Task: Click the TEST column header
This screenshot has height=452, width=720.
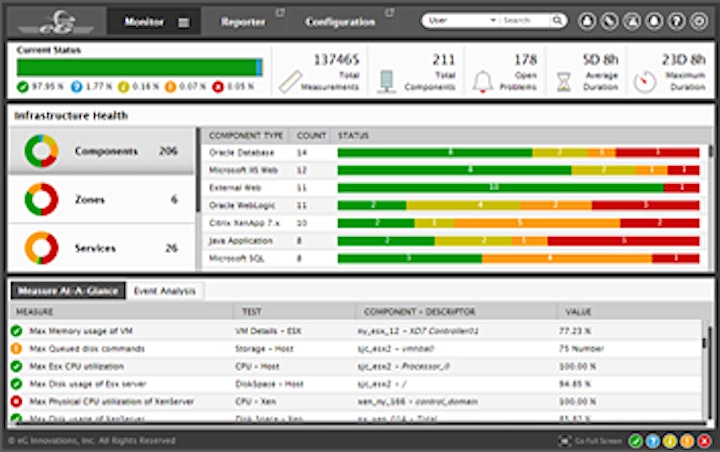Action: coord(252,312)
